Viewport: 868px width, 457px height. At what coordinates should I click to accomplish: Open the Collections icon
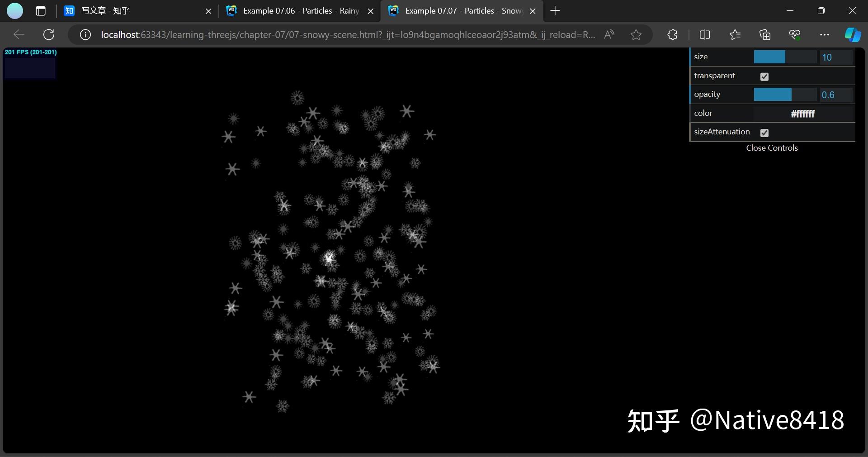click(x=765, y=34)
